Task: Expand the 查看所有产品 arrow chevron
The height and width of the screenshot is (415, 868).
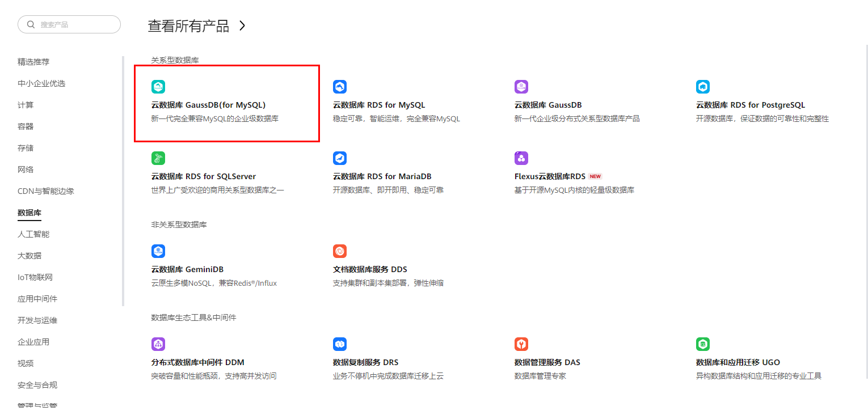Action: pos(242,26)
